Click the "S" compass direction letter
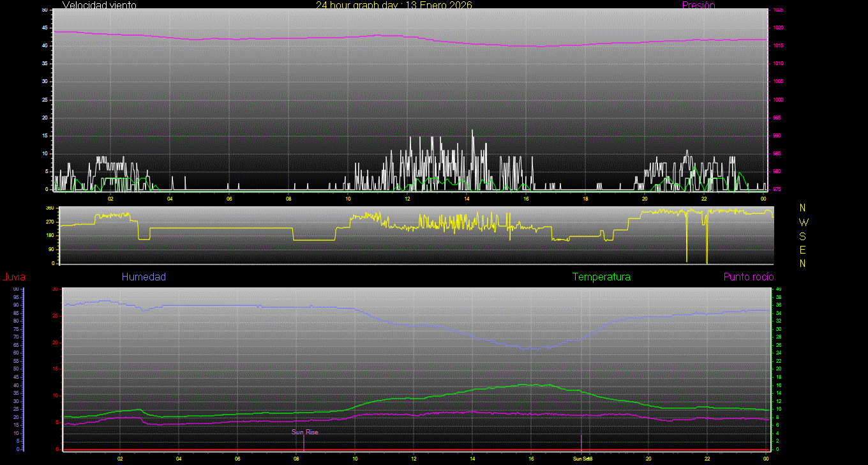Screen dimensions: 868x465 click(802, 236)
